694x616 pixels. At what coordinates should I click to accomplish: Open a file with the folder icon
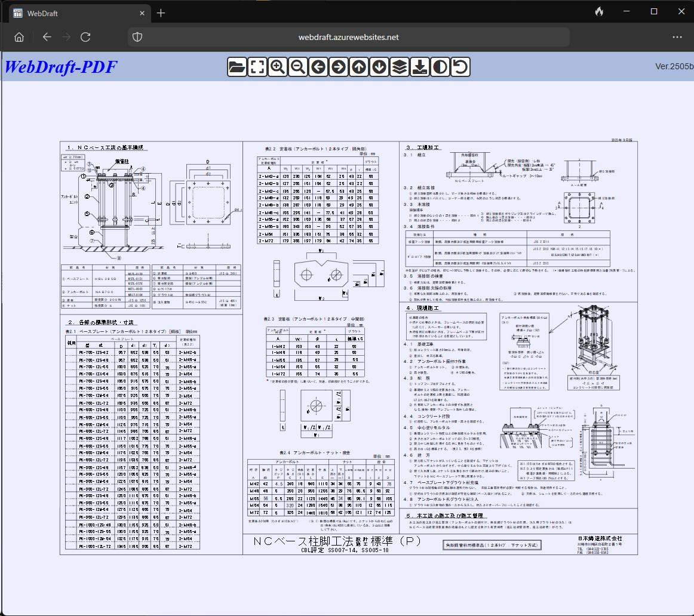coord(237,67)
